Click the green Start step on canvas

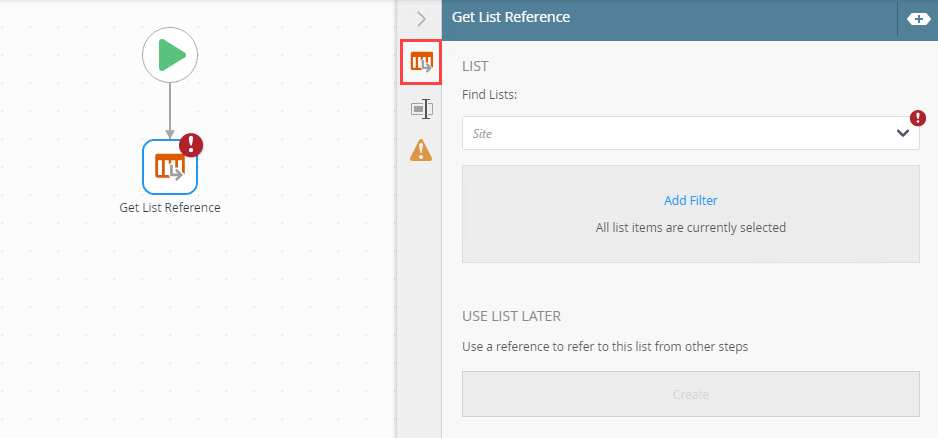pyautogui.click(x=170, y=54)
